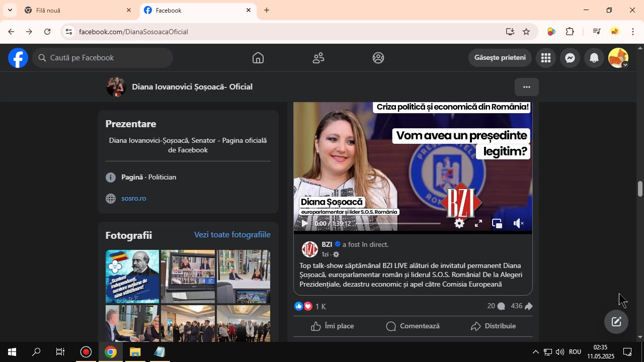
Task: Open video in picture-in-picture mode
Action: click(497, 223)
